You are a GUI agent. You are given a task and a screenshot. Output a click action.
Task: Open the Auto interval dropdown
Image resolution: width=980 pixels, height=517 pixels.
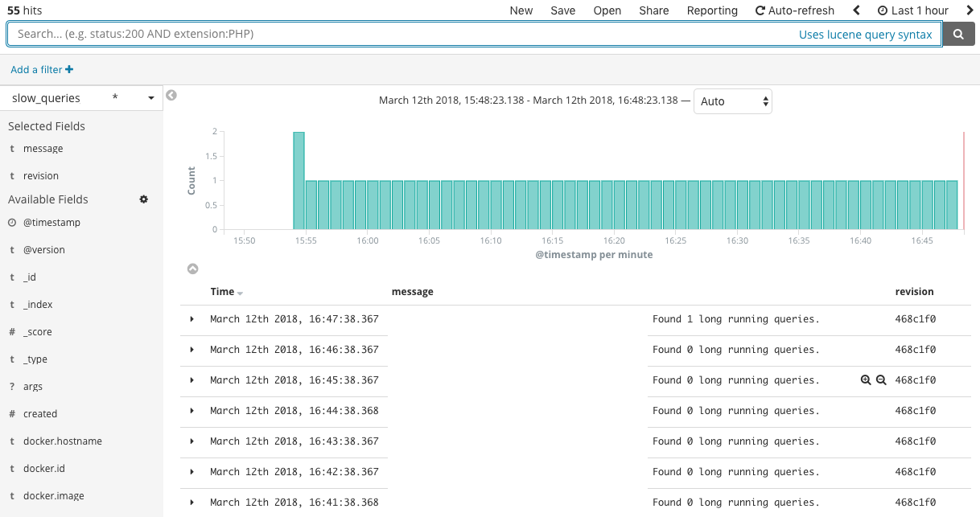pos(733,101)
